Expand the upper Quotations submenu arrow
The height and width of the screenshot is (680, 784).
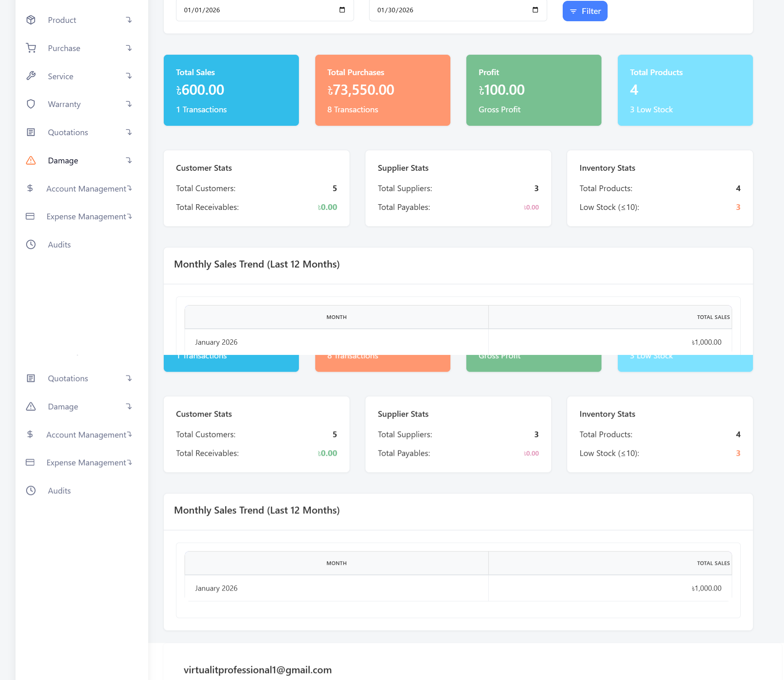point(129,132)
